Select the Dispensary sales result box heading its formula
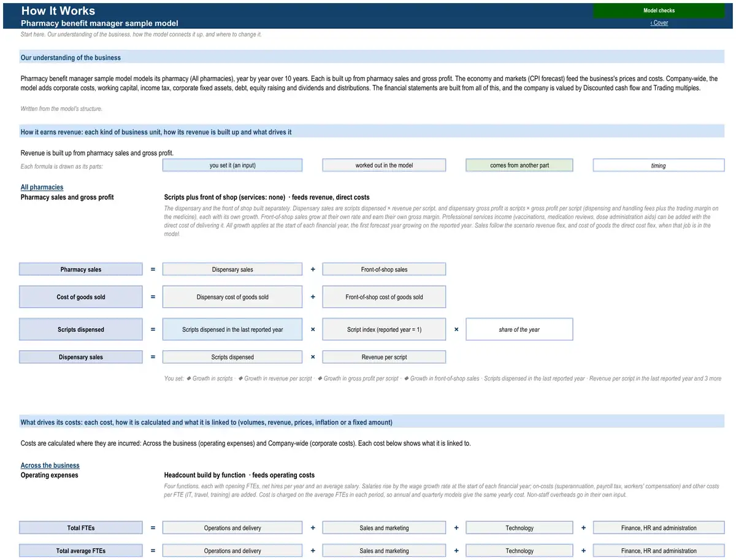 (81, 357)
